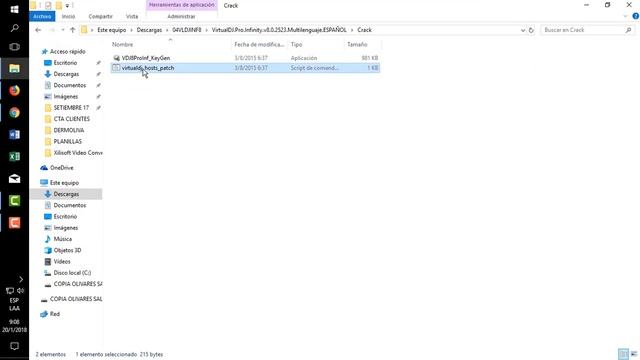This screenshot has width=640, height=360.
Task: Switch to large icons view layout
Action: [x=633, y=354]
